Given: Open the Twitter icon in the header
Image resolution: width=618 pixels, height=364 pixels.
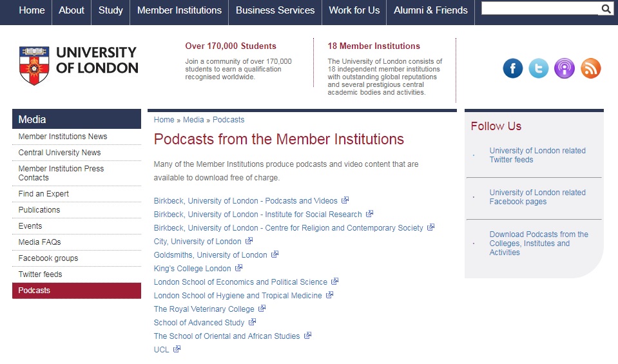Looking at the screenshot, I should [x=539, y=68].
